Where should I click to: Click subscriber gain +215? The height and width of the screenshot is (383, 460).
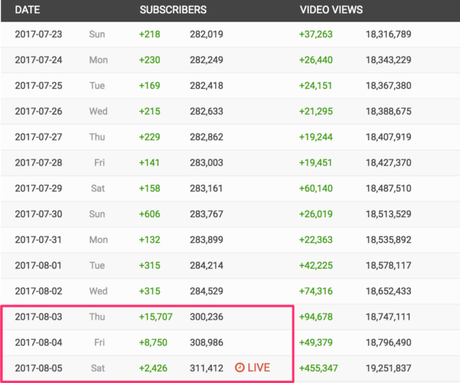[x=150, y=111]
